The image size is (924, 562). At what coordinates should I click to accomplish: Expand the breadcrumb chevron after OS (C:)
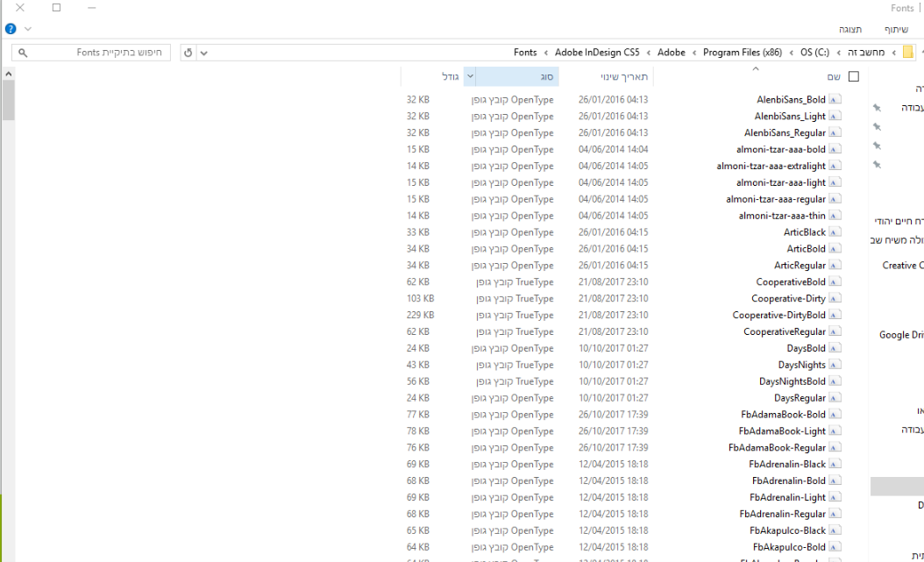792,53
